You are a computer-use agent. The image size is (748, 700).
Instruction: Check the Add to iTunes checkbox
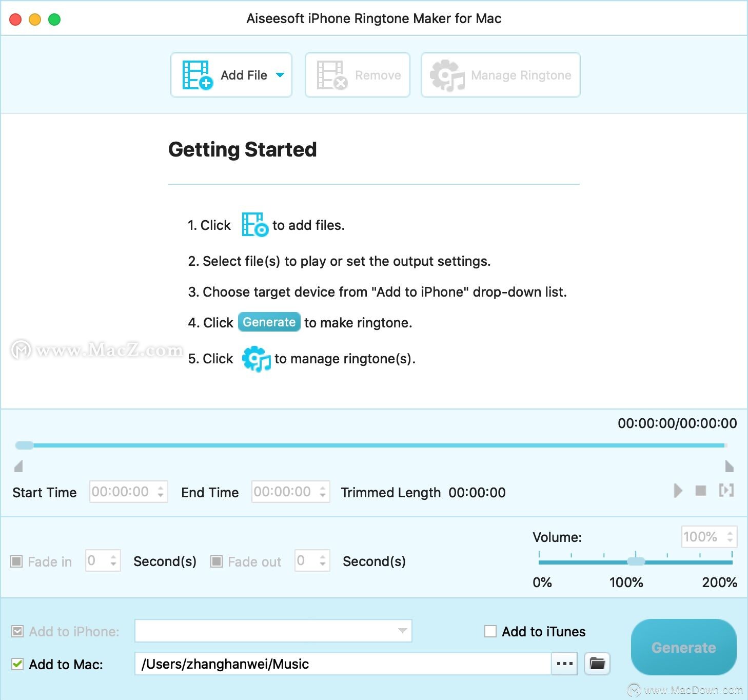(x=490, y=631)
